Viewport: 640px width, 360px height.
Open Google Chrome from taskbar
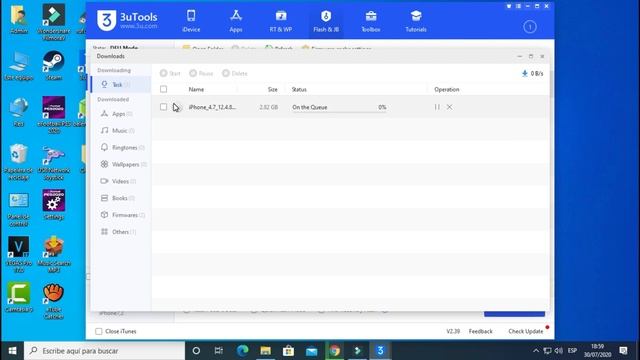334,351
